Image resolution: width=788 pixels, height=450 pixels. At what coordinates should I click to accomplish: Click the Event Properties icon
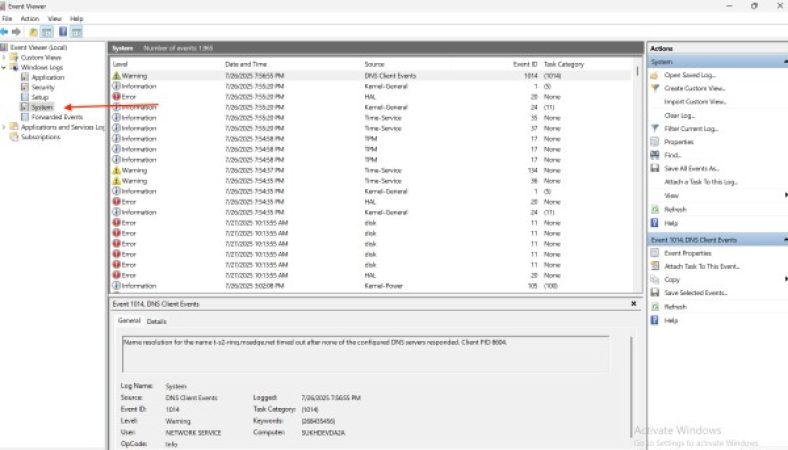(x=654, y=253)
